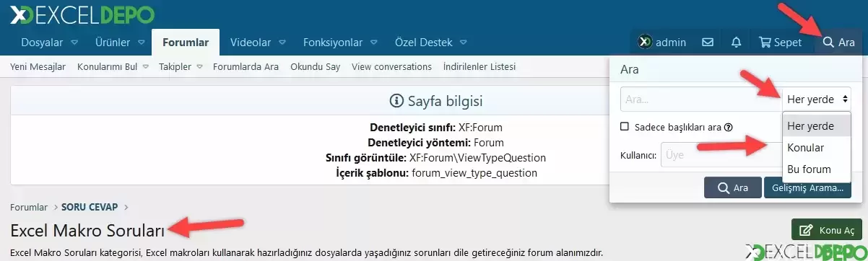
Task: Expand the Fonksiyonlar menu arrow
Action: [x=374, y=43]
